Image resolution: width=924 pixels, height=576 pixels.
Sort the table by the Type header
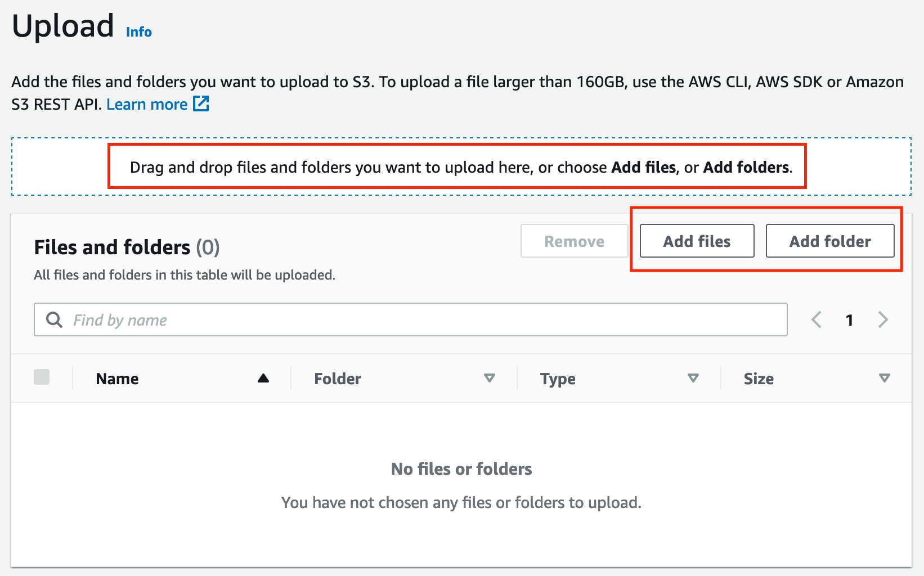point(558,379)
